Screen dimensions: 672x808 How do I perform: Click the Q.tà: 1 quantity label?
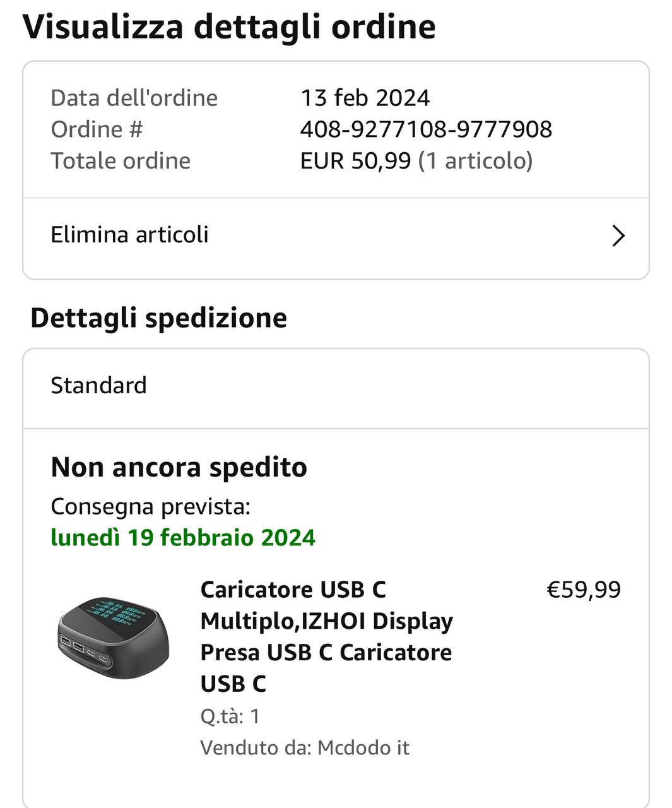(x=230, y=716)
